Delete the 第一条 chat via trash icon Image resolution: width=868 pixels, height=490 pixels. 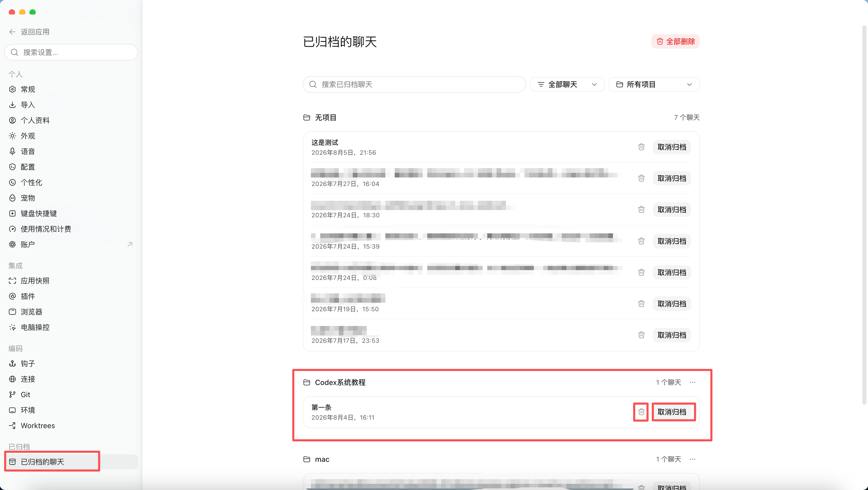[x=641, y=412]
